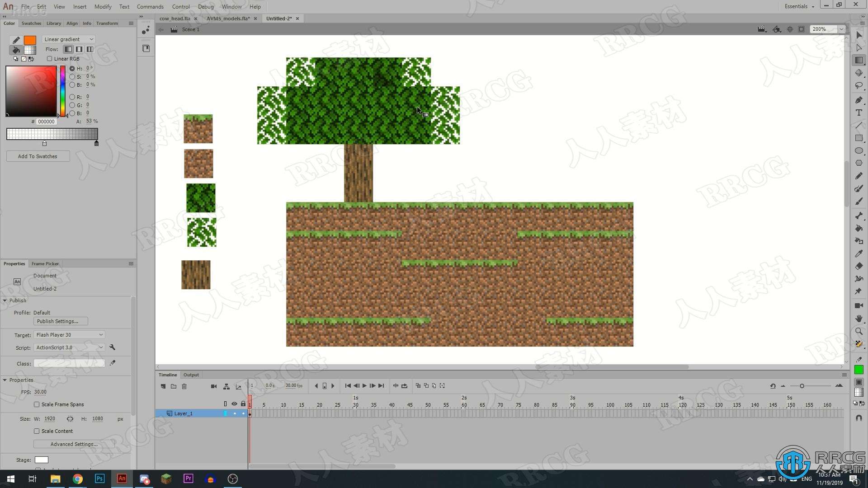Image resolution: width=868 pixels, height=488 pixels.
Task: Open the Essentials workspace dropdown
Action: pos(799,6)
